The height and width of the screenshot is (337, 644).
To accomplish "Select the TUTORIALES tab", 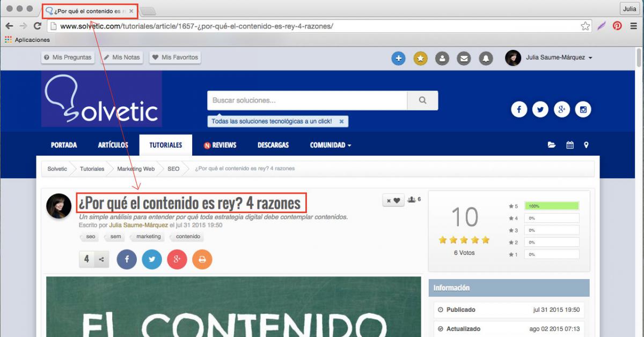I will 166,145.
